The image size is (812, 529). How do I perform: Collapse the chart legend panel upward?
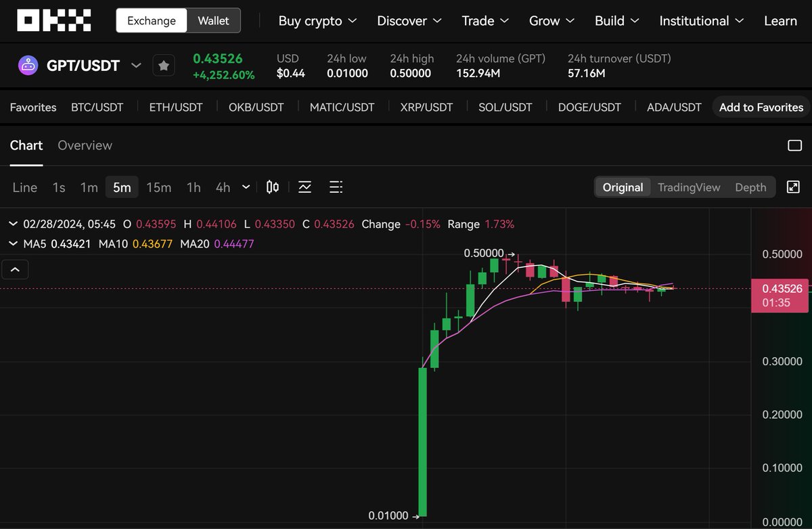(15, 269)
